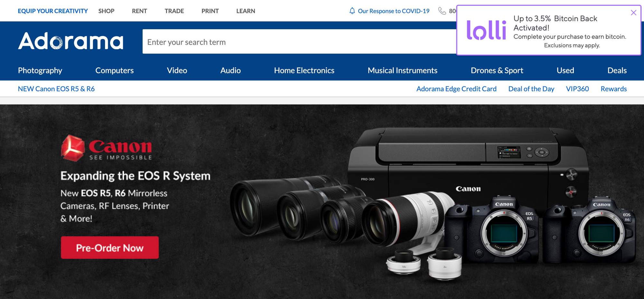Click the Adorama logo
The height and width of the screenshot is (299, 644).
click(x=71, y=41)
